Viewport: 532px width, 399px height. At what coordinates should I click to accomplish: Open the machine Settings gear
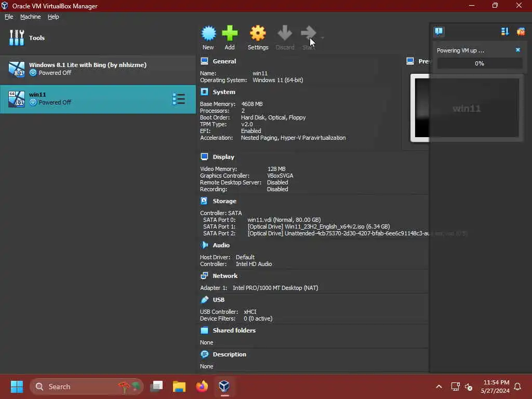pyautogui.click(x=258, y=37)
